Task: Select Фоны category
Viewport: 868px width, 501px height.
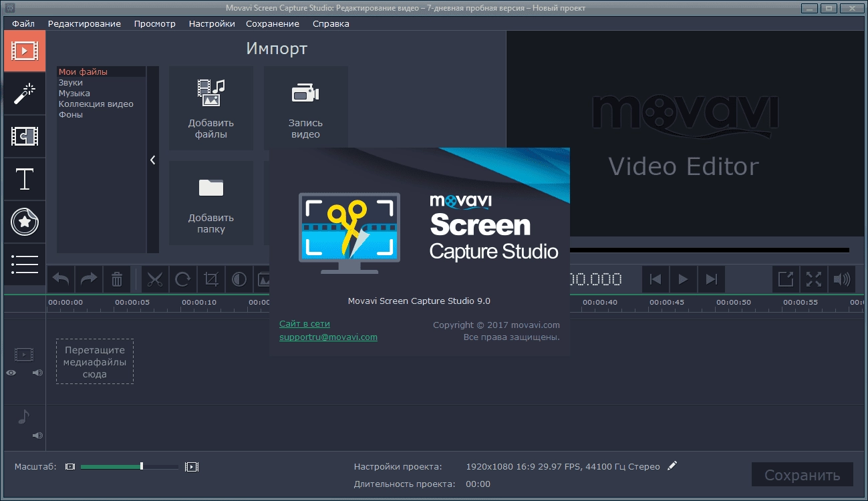Action: 102,114
